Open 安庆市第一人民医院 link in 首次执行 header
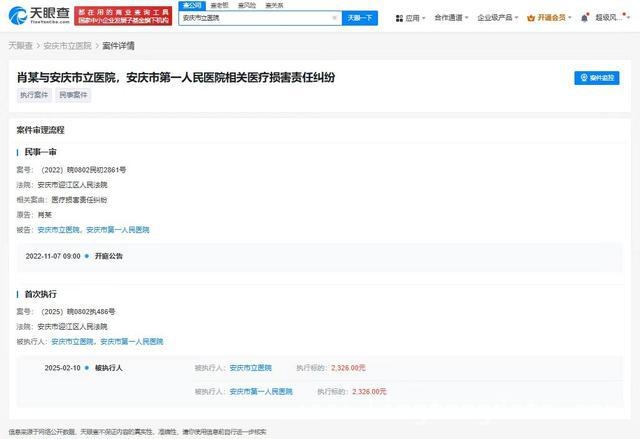The width and height of the screenshot is (640, 439). pyautogui.click(x=132, y=342)
